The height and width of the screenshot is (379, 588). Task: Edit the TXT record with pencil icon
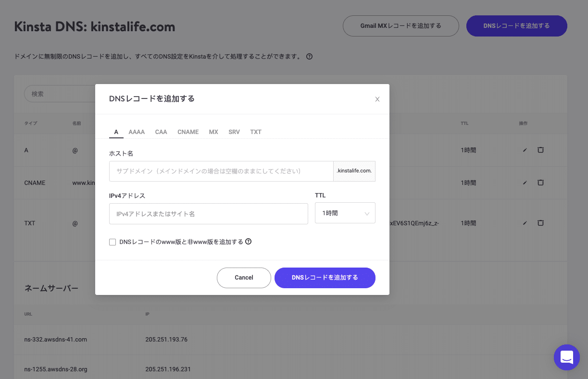click(524, 223)
